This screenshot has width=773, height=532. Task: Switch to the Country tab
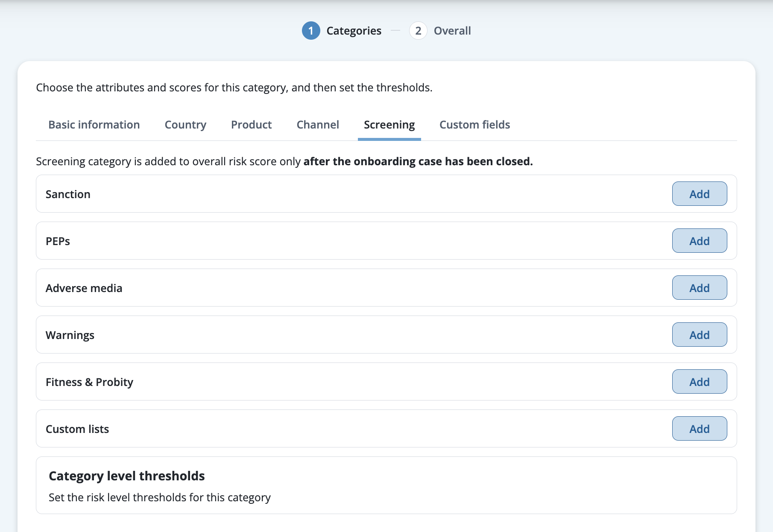[x=185, y=125]
